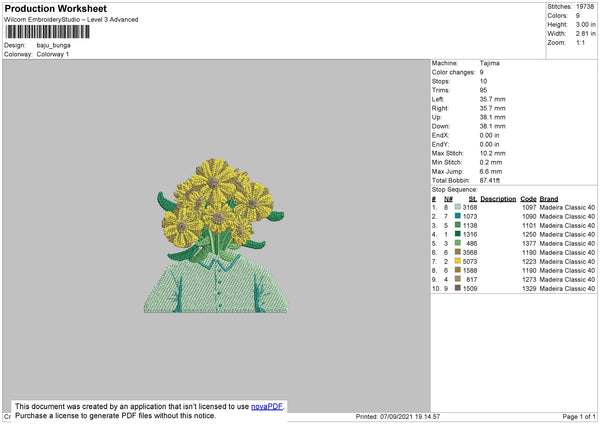Click the 'Up:' value 38.1 mm

[x=492, y=117]
